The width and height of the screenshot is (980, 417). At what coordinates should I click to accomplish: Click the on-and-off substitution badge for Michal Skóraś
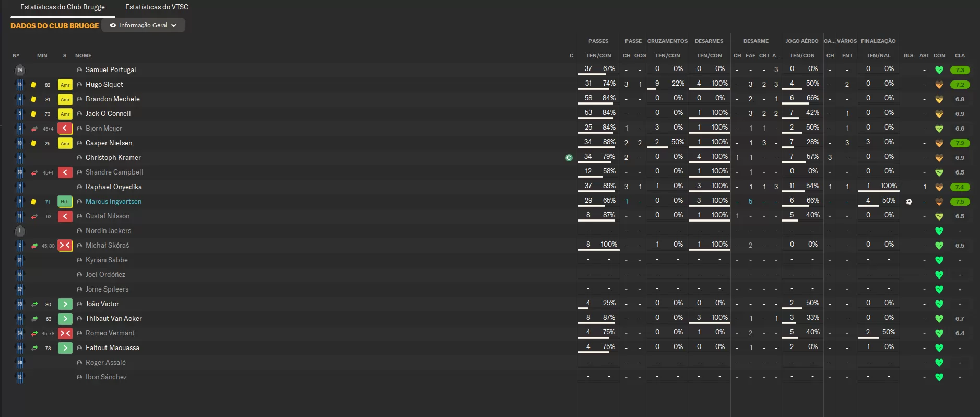[x=65, y=246]
